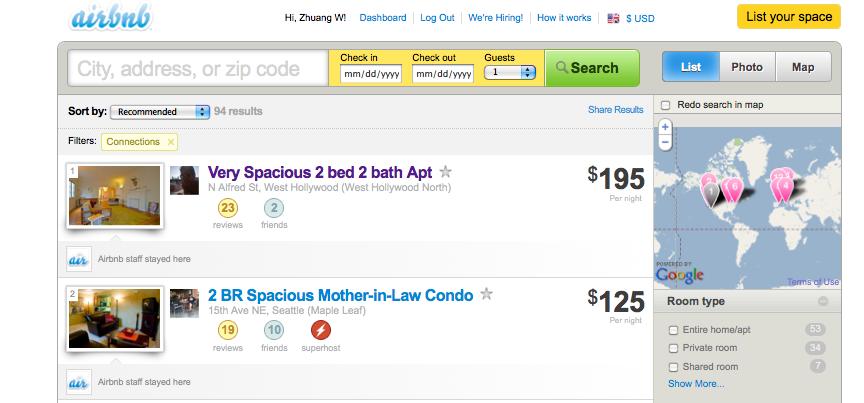This screenshot has width=864, height=403.
Task: Star the Mother-in-Law Condo listing
Action: coord(486,294)
